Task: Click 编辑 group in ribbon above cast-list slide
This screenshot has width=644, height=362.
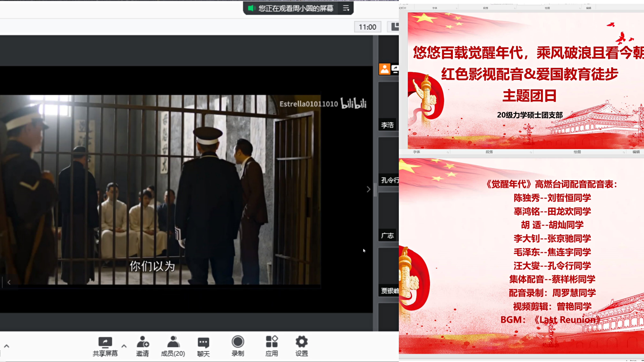Action: pyautogui.click(x=636, y=152)
